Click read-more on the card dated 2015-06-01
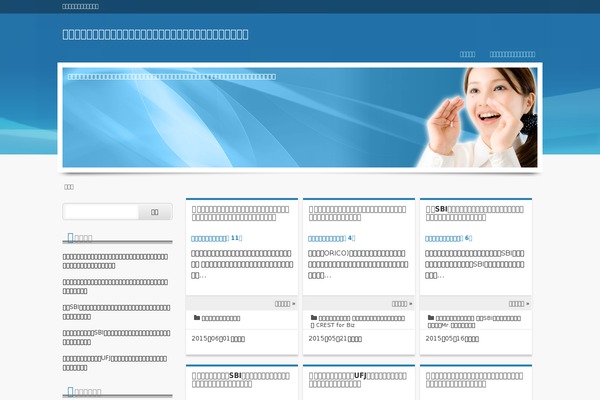The image size is (600, 400). (285, 304)
